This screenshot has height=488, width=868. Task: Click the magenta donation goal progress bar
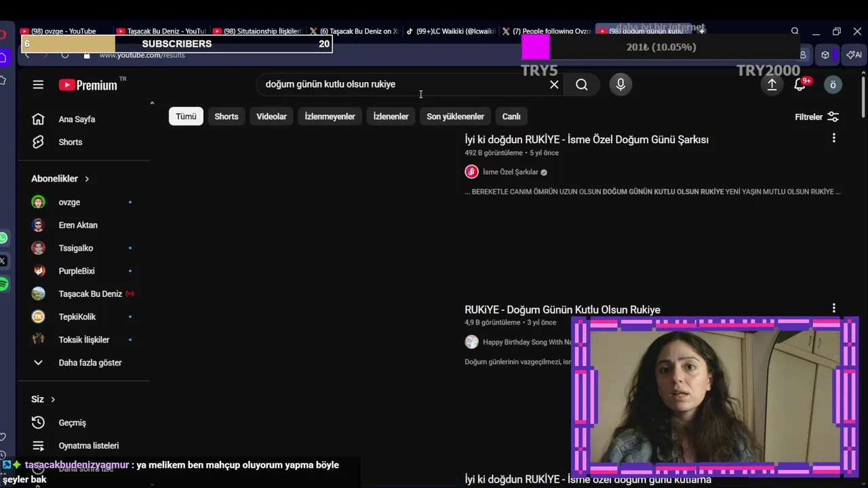[661, 47]
